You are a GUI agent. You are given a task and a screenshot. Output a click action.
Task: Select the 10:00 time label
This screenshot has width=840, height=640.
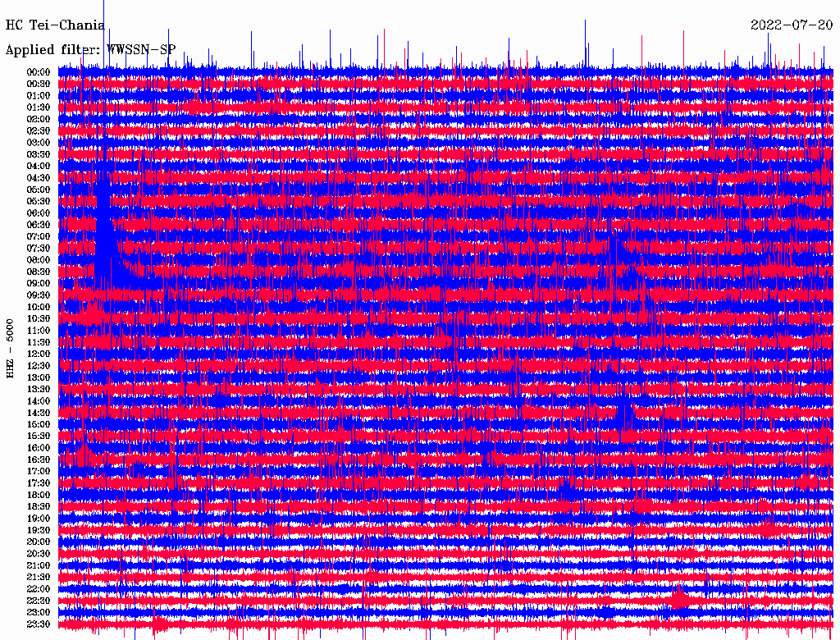point(38,307)
